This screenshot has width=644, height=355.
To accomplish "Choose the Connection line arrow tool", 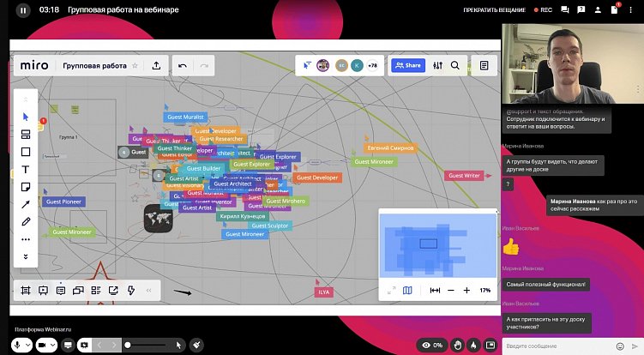I will 26,204.
